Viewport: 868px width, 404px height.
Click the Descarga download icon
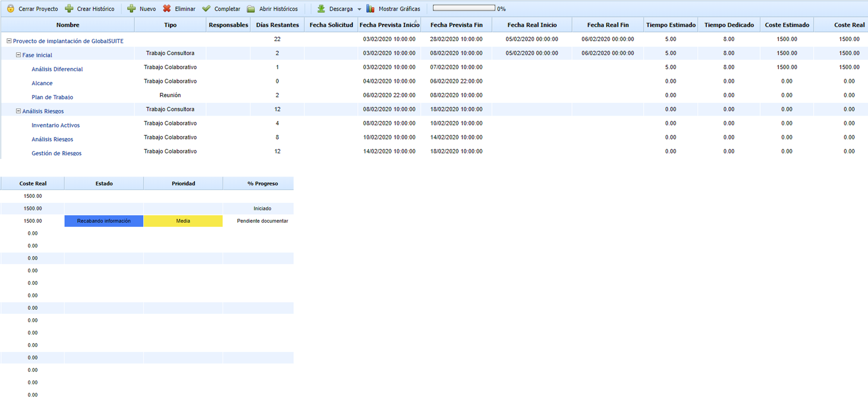321,9
